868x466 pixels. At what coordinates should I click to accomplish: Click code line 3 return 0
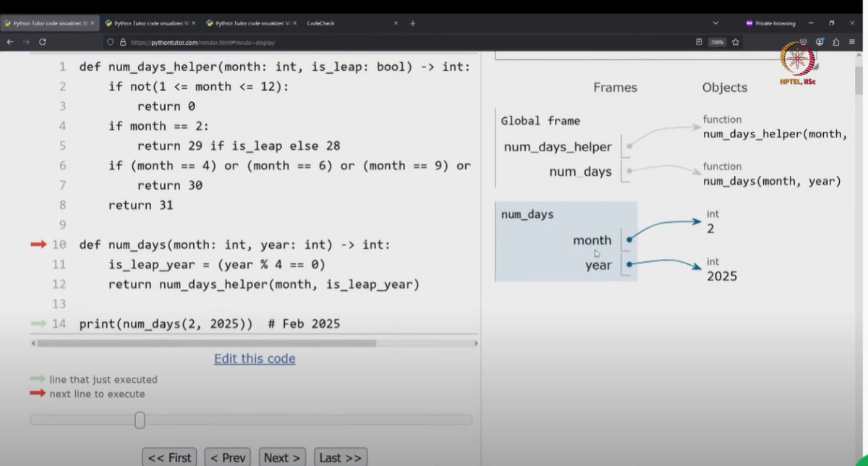(166, 106)
